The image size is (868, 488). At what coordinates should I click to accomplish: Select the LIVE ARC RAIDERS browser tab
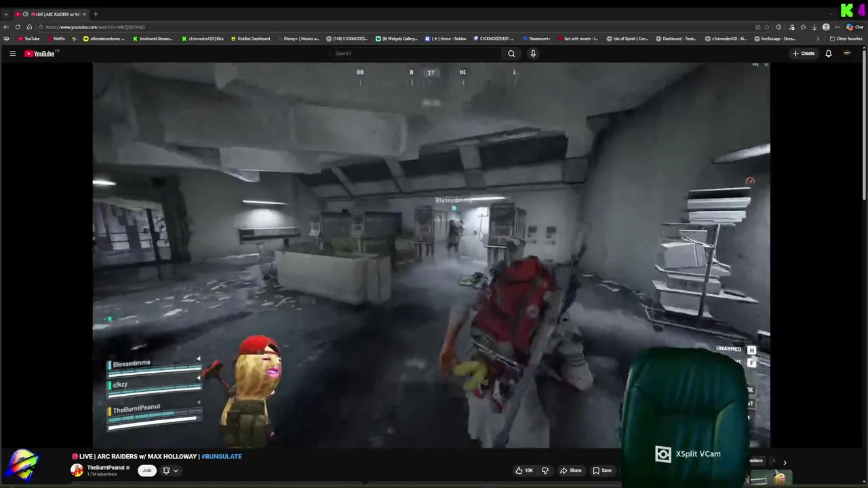tap(51, 14)
